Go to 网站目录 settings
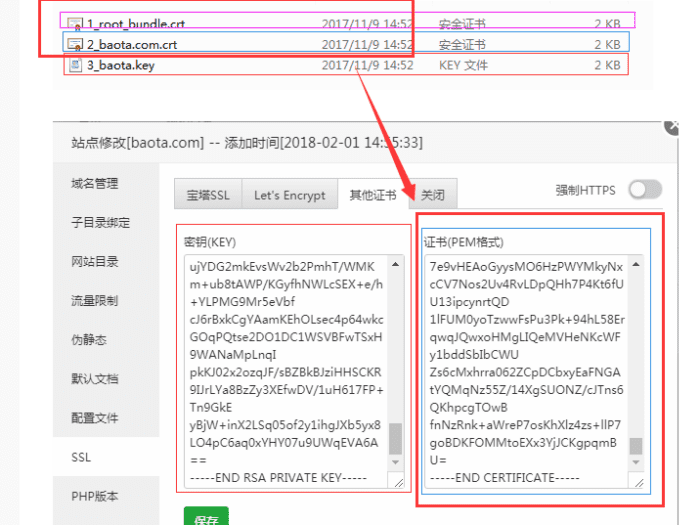This screenshot has width=700, height=525. pyautogui.click(x=94, y=262)
